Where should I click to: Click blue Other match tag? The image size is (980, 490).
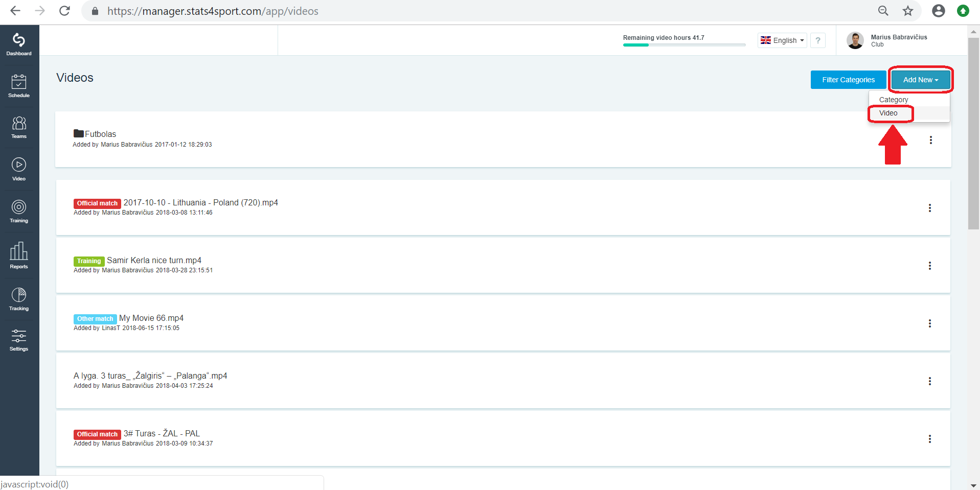[x=95, y=319]
